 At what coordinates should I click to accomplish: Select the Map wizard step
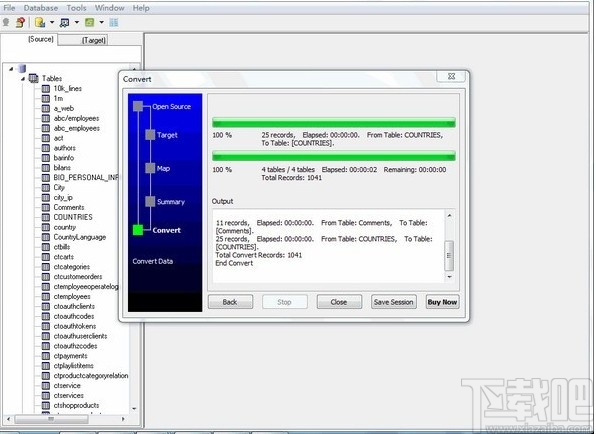(x=163, y=168)
